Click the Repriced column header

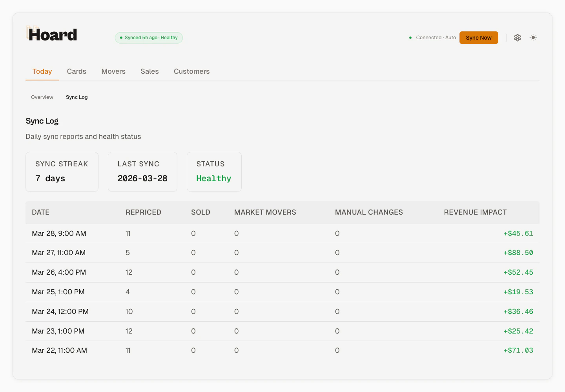click(143, 212)
